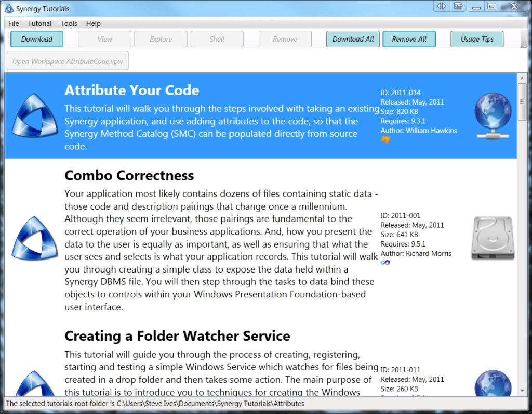Click the hard drive icon for Combo Correctness
The image size is (532, 414).
tap(493, 238)
